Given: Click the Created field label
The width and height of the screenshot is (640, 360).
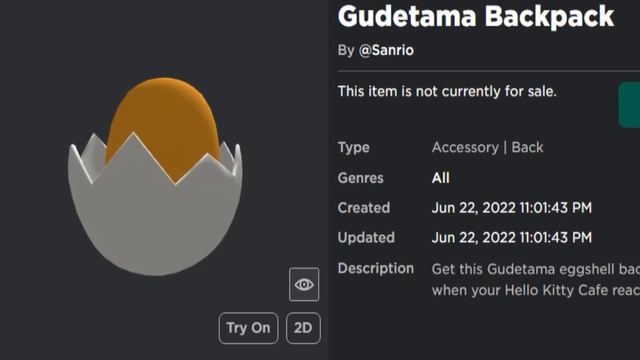Looking at the screenshot, I should click(x=364, y=208).
